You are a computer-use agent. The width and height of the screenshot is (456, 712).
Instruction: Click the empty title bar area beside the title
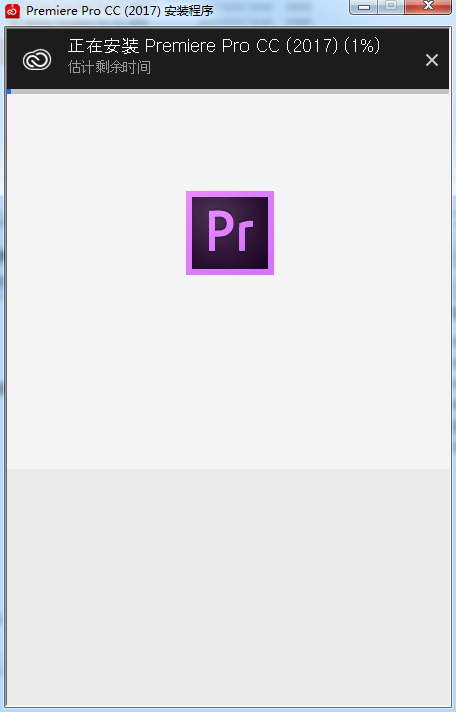(282, 11)
